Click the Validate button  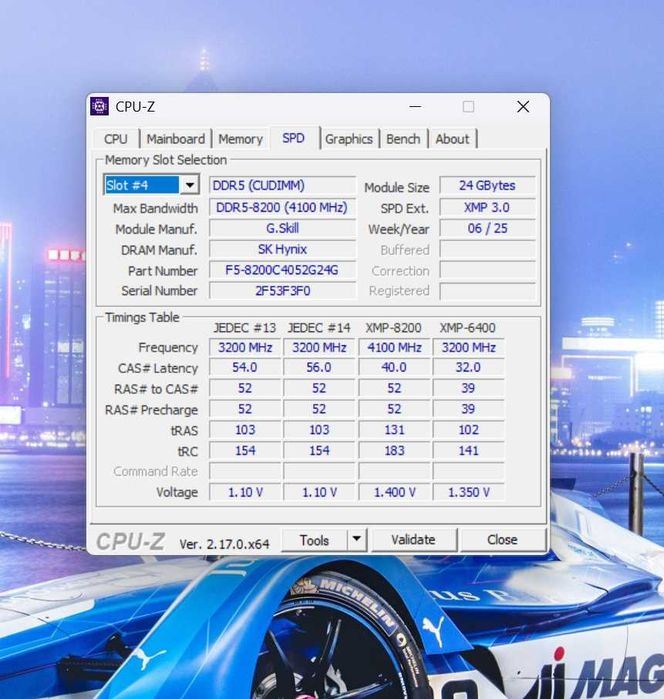tap(413, 540)
